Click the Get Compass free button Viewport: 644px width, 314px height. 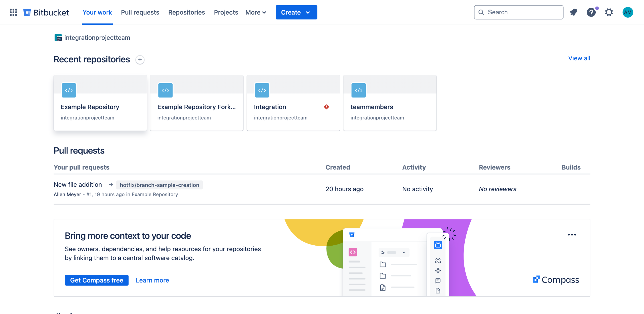click(96, 280)
